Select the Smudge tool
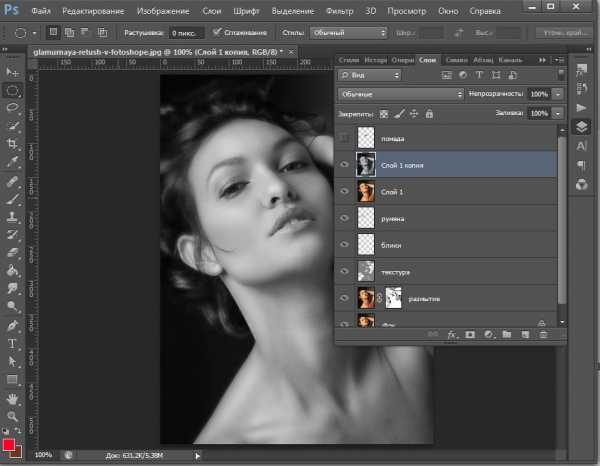600x466 pixels. point(12,288)
